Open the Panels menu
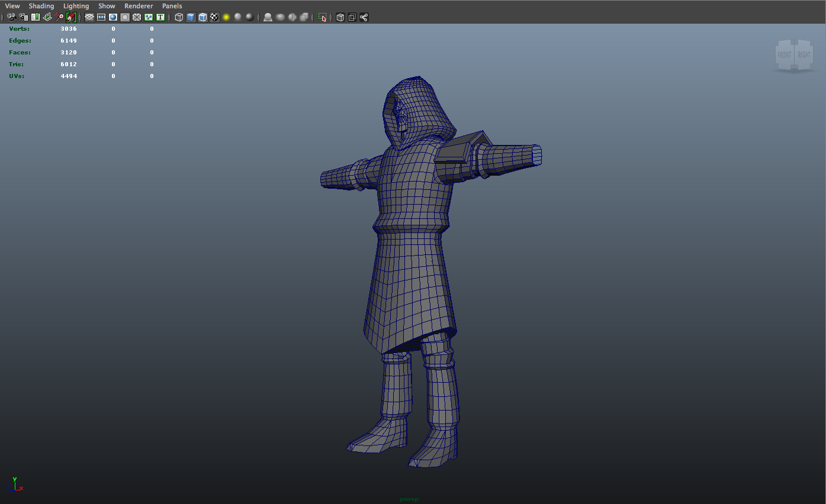The width and height of the screenshot is (826, 504). pyautogui.click(x=172, y=6)
